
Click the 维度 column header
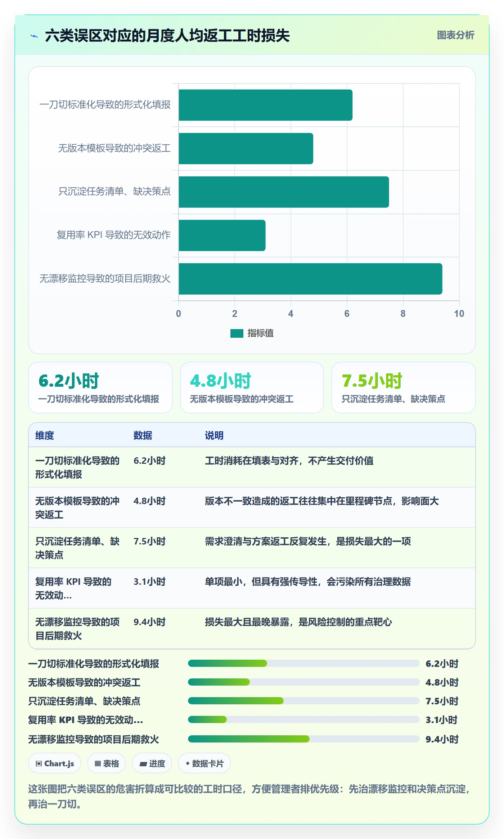click(45, 435)
